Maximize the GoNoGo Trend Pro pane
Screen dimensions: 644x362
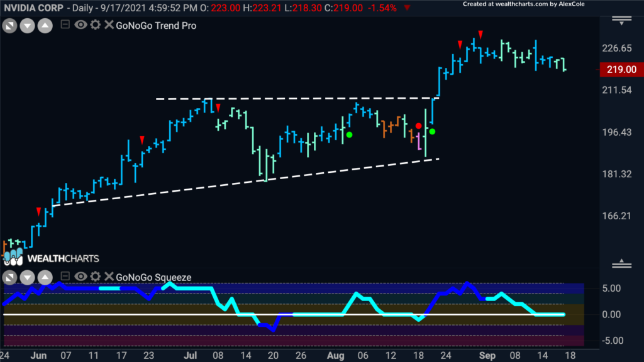tap(9, 26)
